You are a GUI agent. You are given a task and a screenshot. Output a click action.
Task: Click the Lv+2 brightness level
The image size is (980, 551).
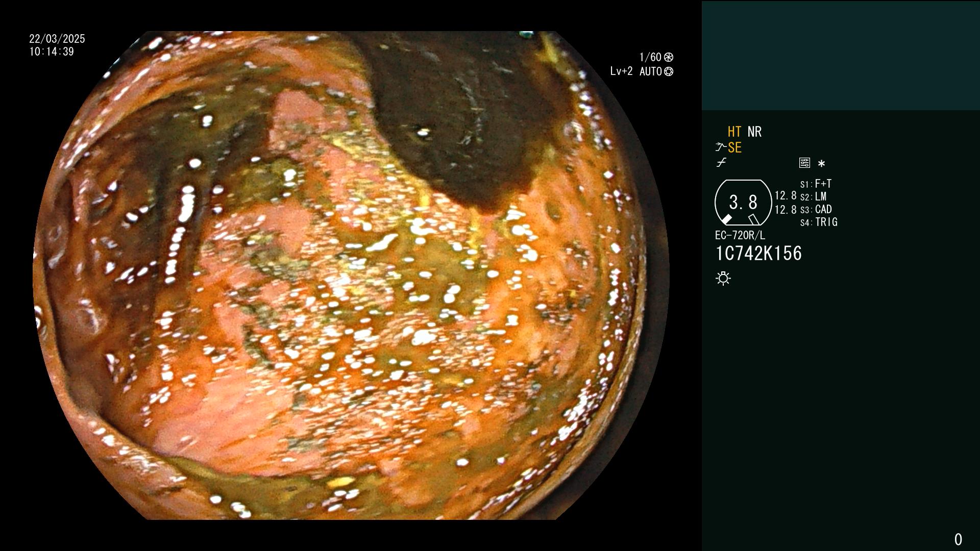click(621, 71)
